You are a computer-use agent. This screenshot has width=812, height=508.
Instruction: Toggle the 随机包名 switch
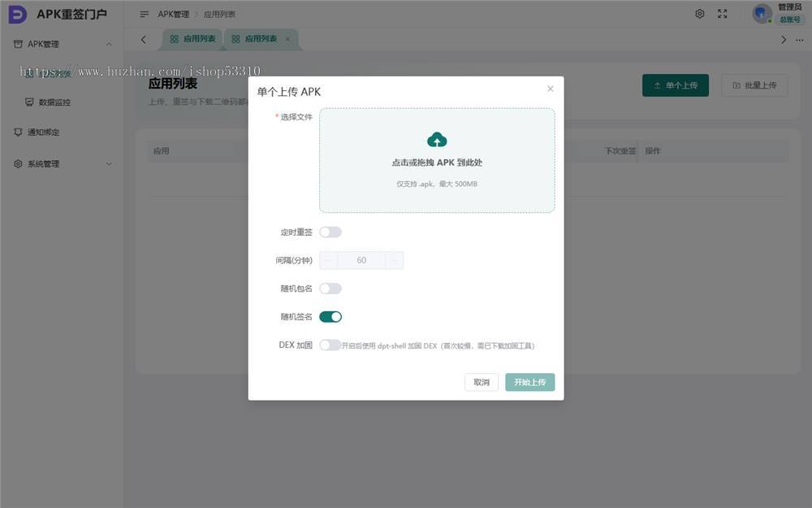pyautogui.click(x=330, y=289)
